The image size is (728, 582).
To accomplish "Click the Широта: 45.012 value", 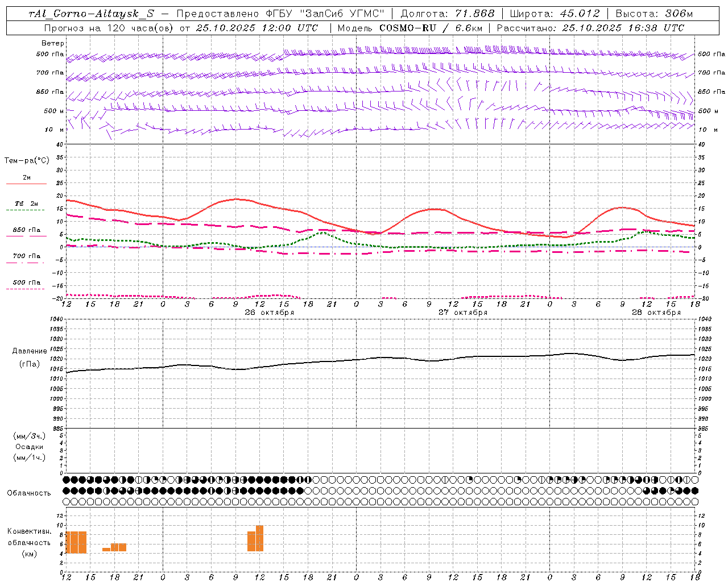I will [555, 14].
